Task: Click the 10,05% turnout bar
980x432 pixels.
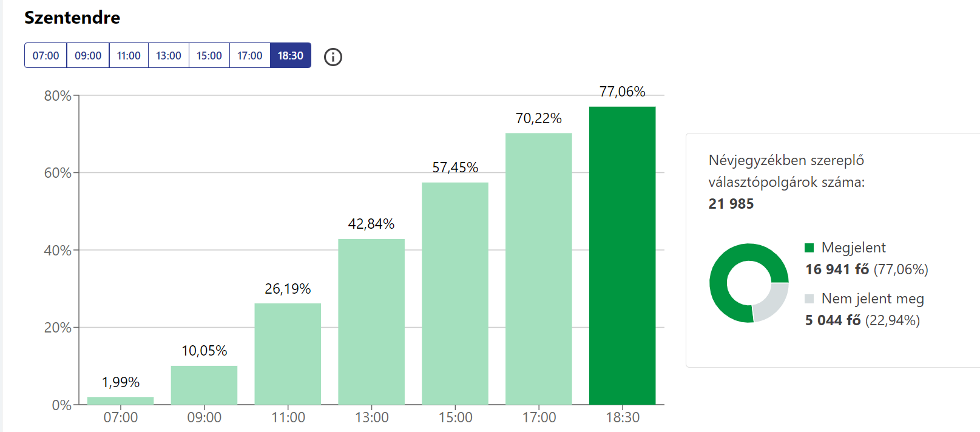Action: tap(204, 385)
